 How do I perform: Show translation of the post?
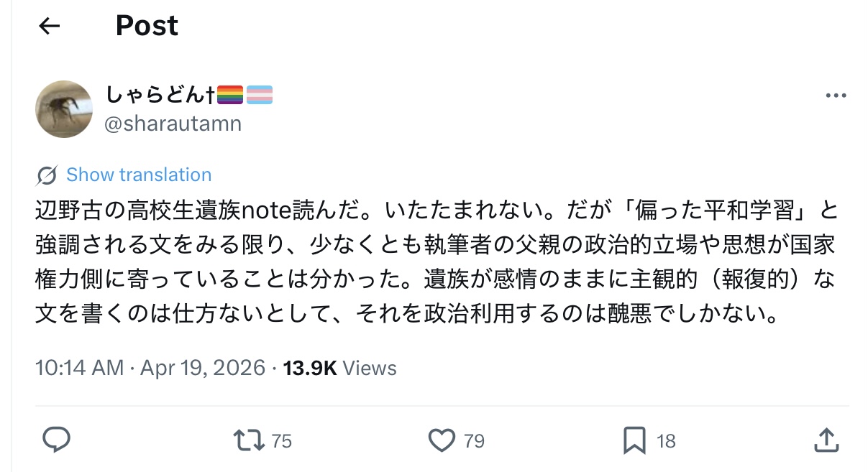point(139,175)
